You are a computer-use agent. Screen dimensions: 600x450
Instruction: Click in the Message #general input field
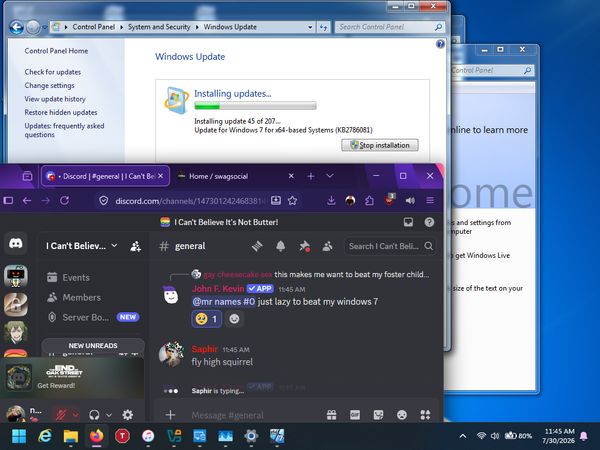coord(256,415)
